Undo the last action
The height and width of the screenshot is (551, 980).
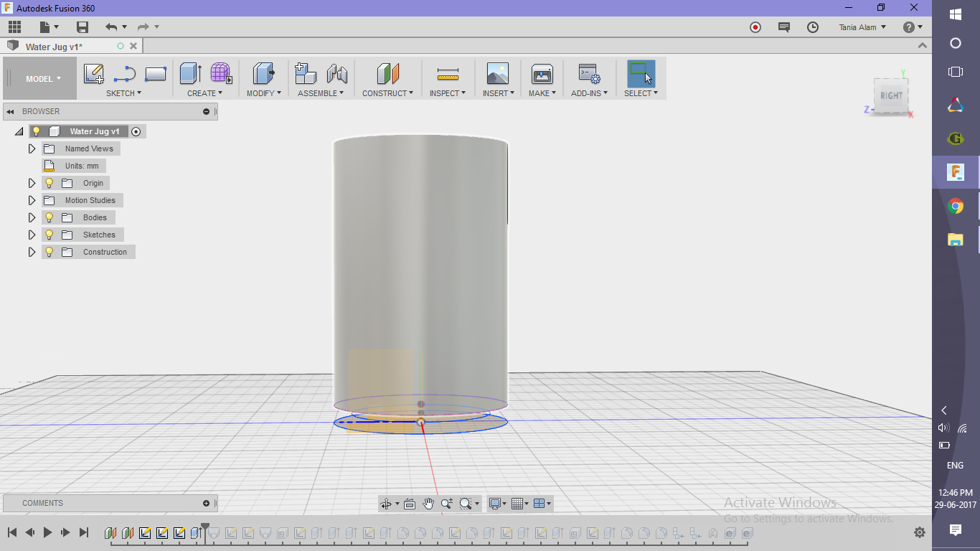[111, 27]
